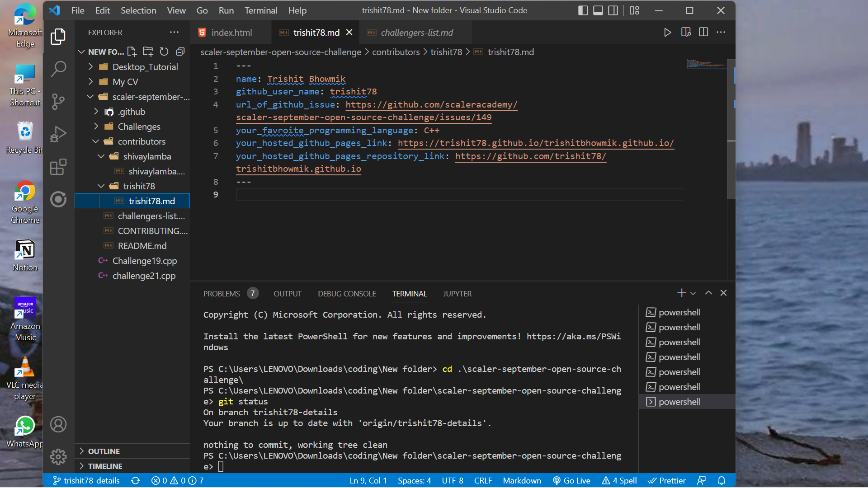The image size is (868, 488).
Task: Open the Extensions view
Action: (58, 167)
